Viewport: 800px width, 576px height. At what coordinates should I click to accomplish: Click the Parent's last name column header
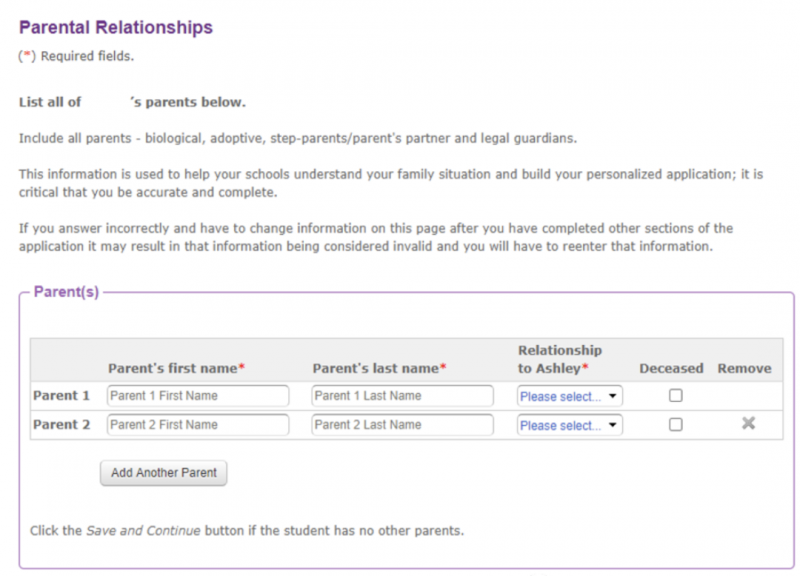click(379, 368)
